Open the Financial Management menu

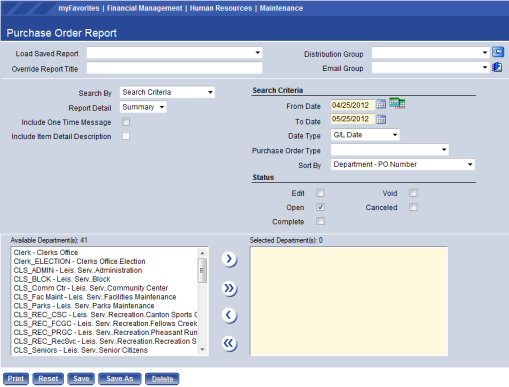tap(145, 8)
